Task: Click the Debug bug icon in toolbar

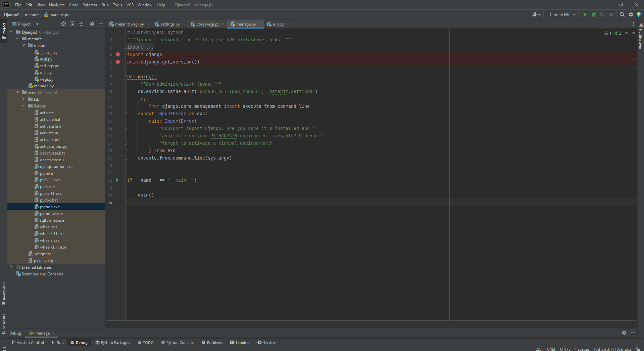Action: point(594,14)
